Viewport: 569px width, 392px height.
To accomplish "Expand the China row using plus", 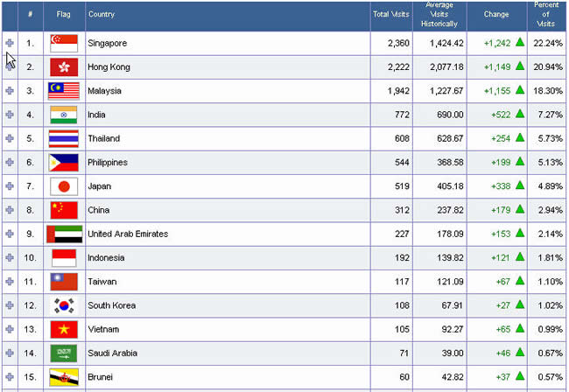I will (x=10, y=210).
